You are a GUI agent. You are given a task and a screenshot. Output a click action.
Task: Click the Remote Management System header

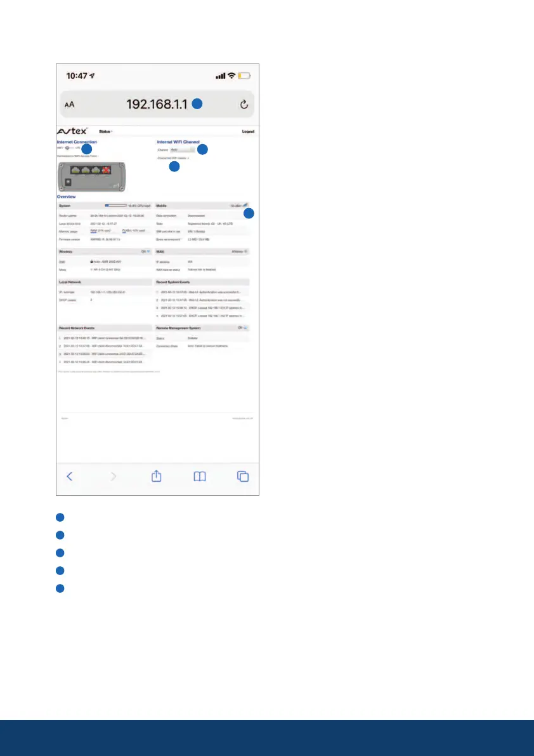tap(202, 328)
